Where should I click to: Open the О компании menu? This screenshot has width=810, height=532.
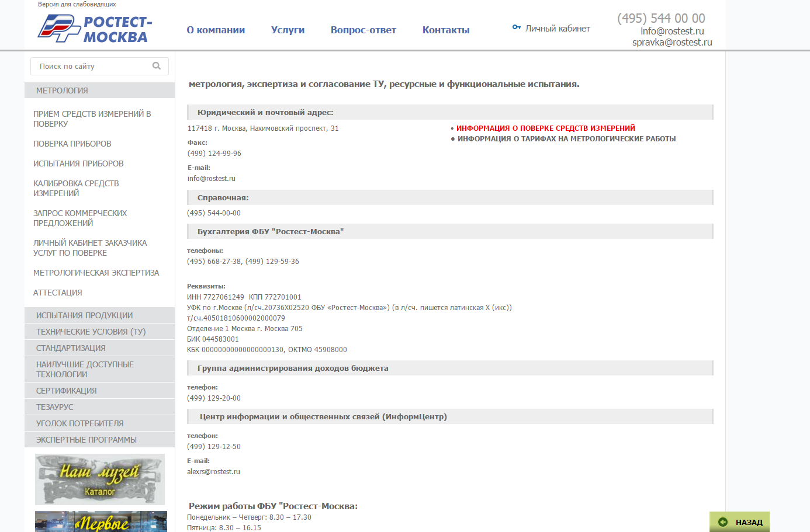click(x=216, y=30)
